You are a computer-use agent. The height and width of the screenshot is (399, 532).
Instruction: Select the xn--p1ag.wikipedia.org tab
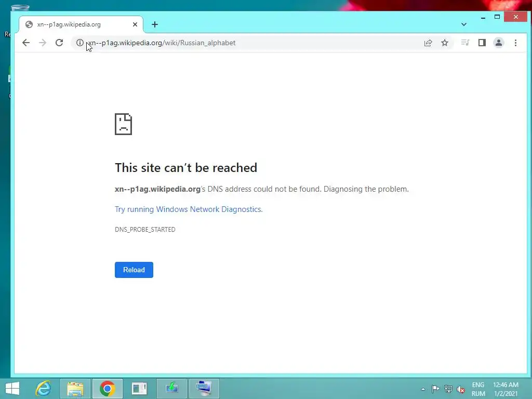(x=81, y=24)
